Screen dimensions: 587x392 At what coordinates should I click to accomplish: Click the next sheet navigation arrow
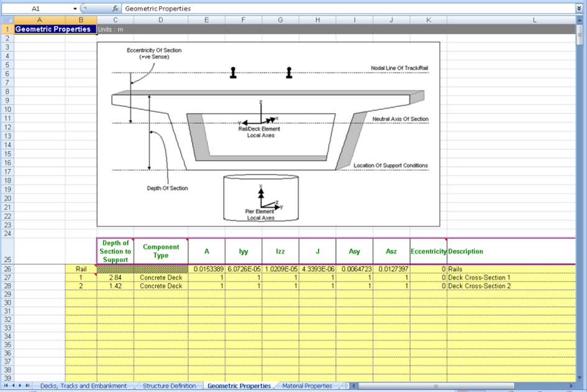(x=20, y=386)
